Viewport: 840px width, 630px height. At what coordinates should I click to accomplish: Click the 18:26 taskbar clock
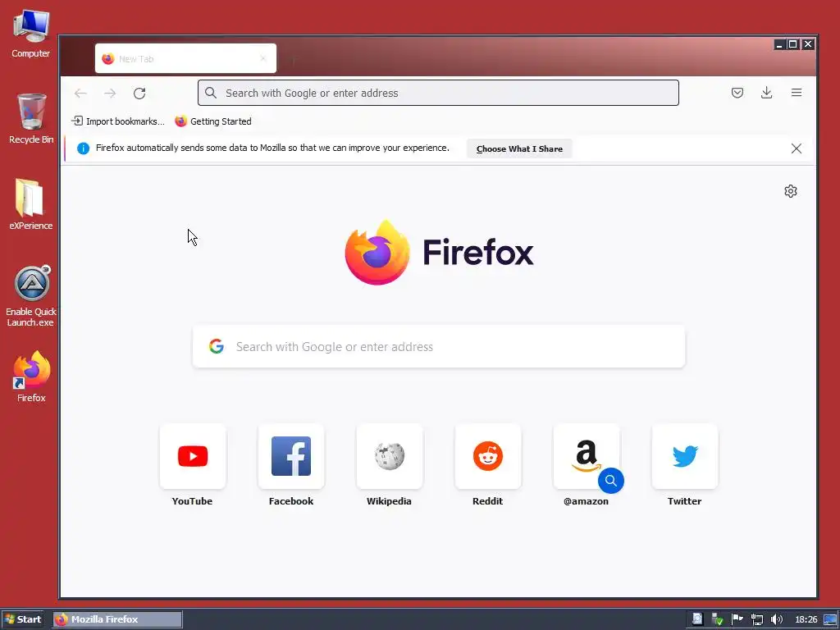point(806,619)
